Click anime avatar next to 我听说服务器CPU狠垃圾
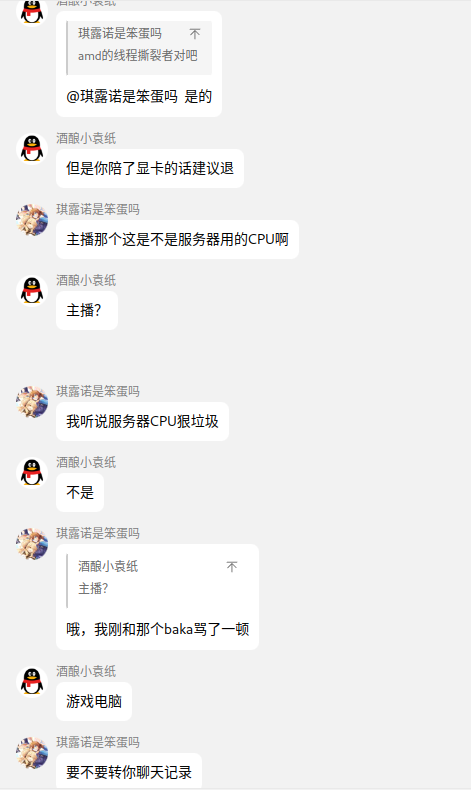This screenshot has width=471, height=790. pos(32,402)
